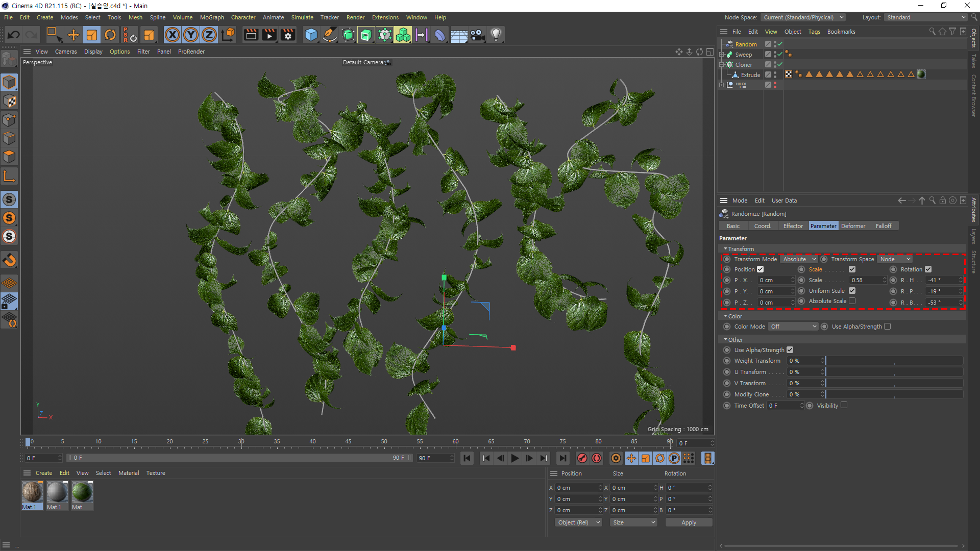
Task: Open the Transform Mode dropdown
Action: (x=799, y=259)
